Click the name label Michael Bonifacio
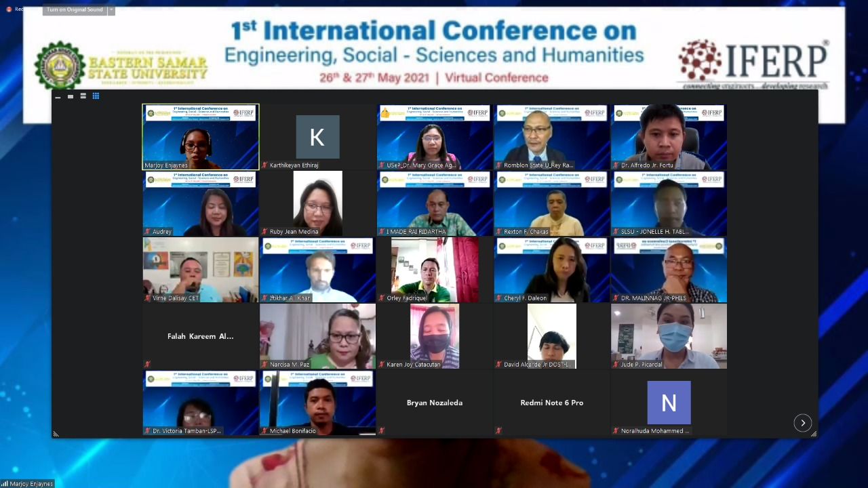868x488 pixels. click(x=294, y=431)
